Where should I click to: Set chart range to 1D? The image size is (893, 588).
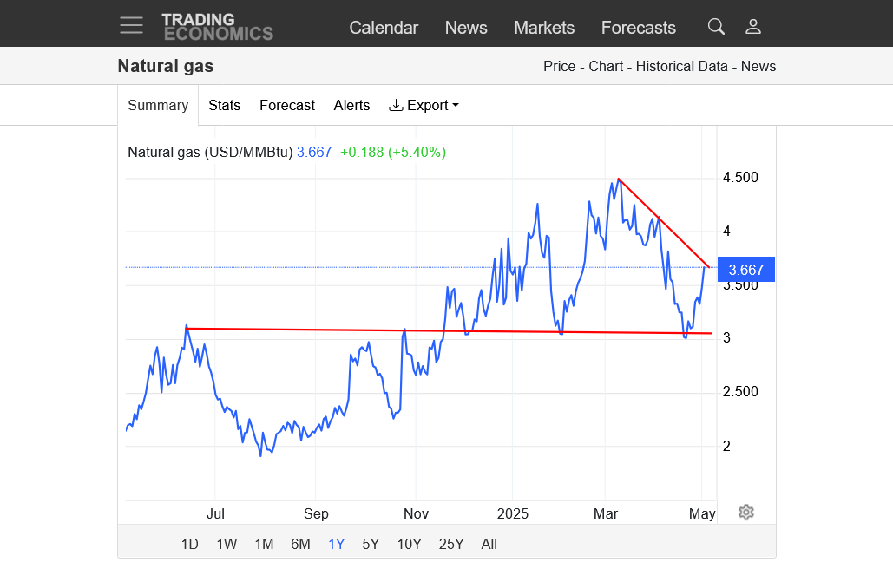click(x=189, y=544)
